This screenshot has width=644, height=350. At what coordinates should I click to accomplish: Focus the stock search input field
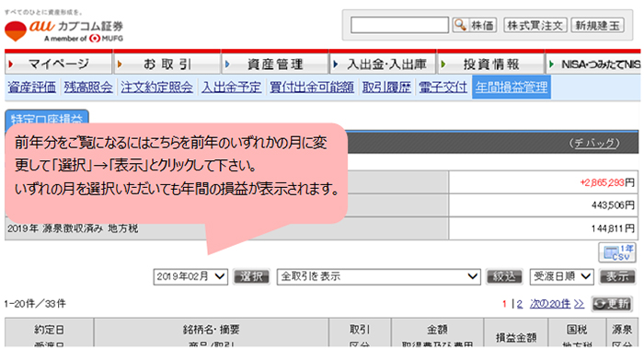(x=399, y=25)
